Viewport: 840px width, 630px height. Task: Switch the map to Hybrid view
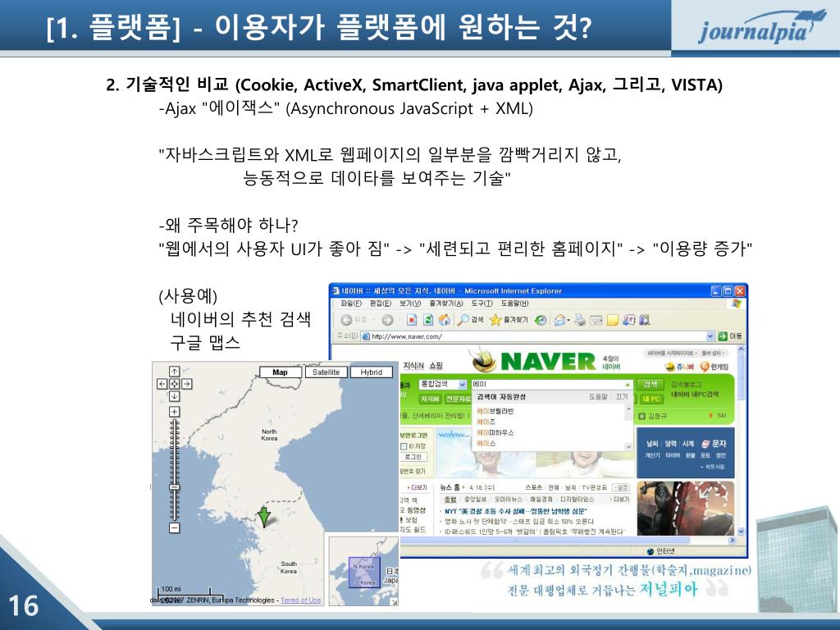click(372, 372)
